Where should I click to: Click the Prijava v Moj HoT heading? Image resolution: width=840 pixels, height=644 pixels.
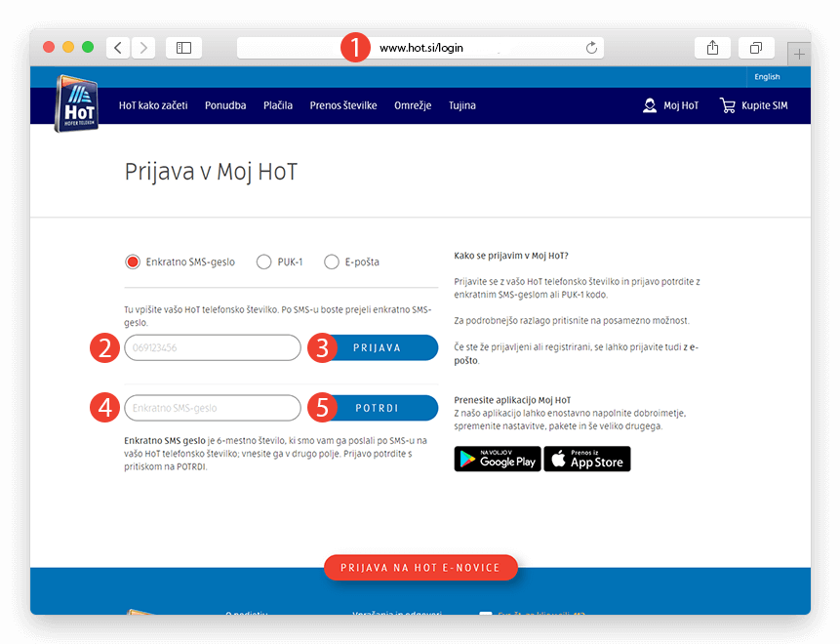tap(211, 172)
